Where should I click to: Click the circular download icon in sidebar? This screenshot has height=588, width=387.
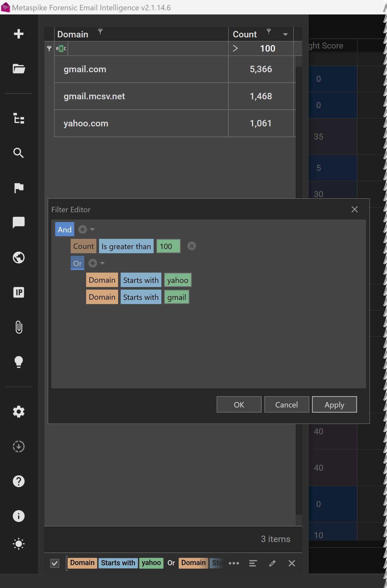(19, 446)
